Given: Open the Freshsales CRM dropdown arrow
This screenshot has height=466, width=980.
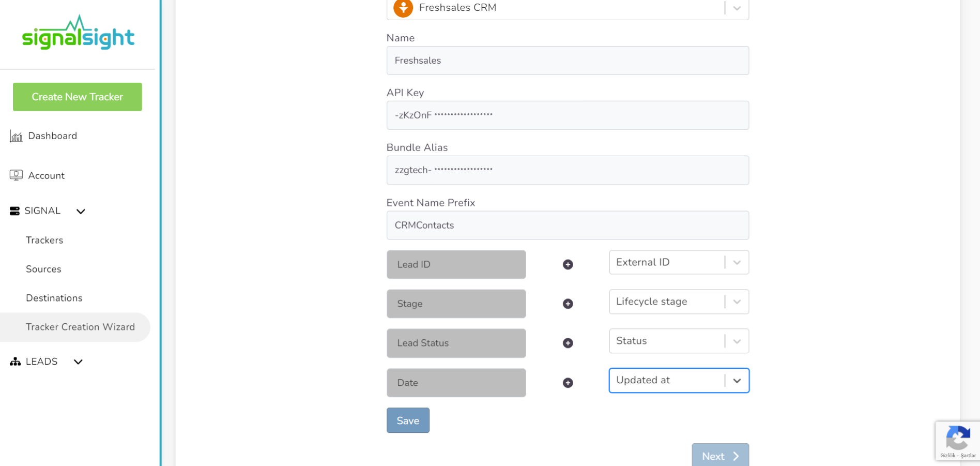Looking at the screenshot, I should 737,8.
